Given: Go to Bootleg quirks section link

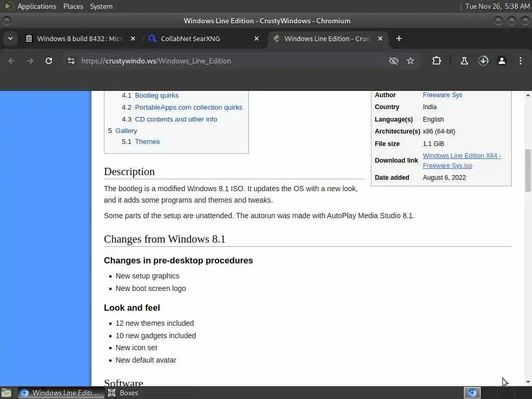Looking at the screenshot, I should pos(157,96).
